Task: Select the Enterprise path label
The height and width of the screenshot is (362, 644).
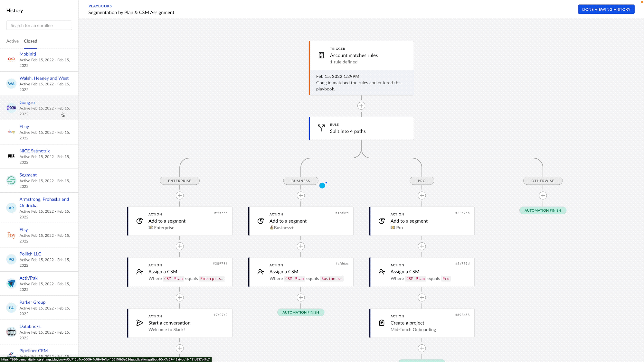Action: click(180, 181)
